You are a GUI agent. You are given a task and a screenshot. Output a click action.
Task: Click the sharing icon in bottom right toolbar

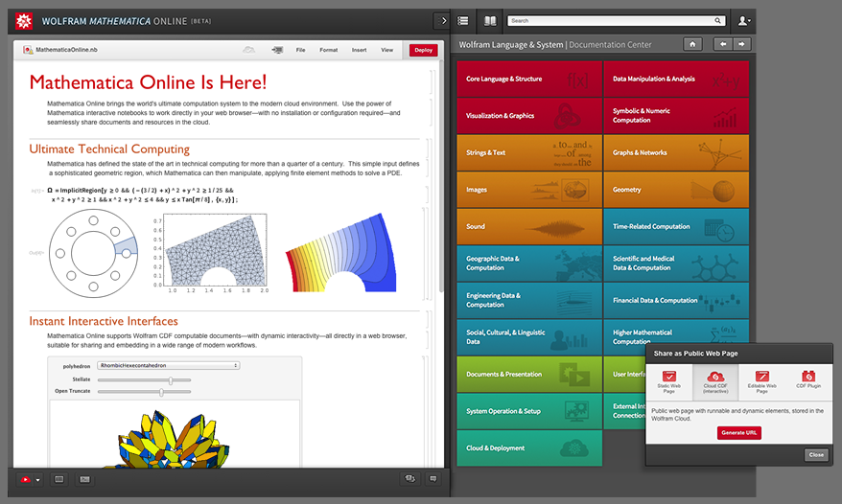tap(410, 479)
